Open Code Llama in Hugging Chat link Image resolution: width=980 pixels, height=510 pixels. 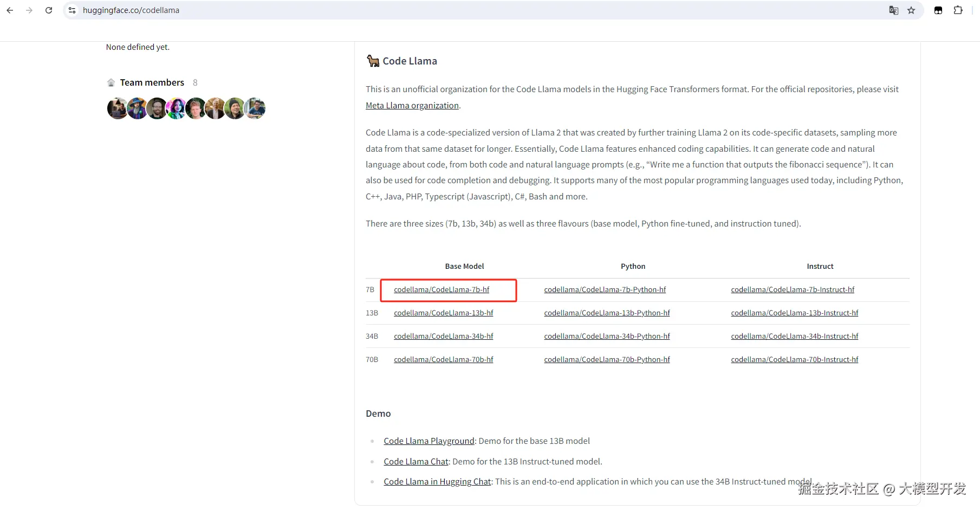click(x=437, y=482)
